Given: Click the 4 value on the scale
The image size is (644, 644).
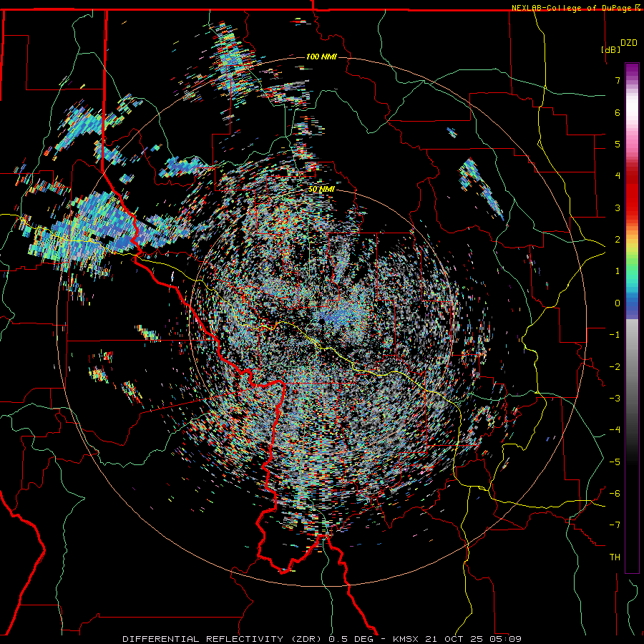Looking at the screenshot, I should coord(618,176).
